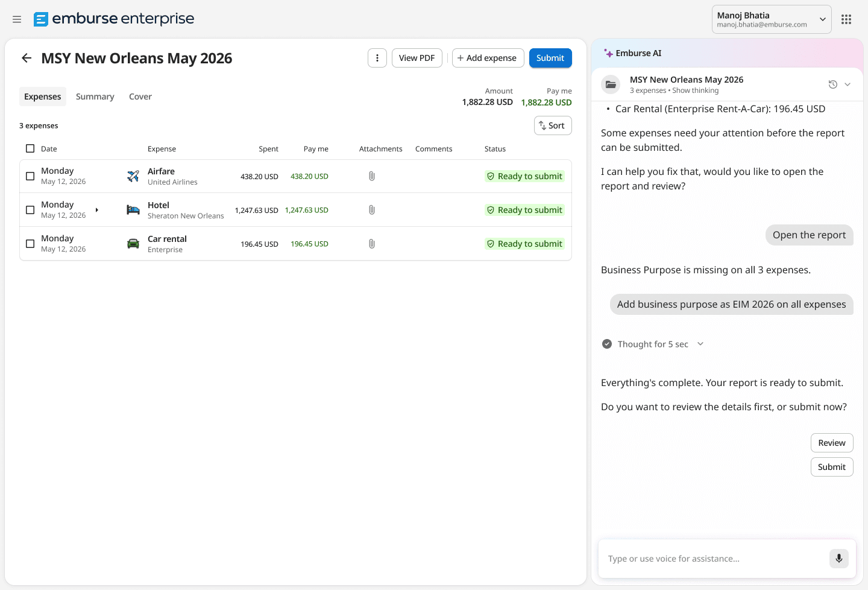Go back with the left arrow
This screenshot has height=590, width=868.
click(27, 58)
